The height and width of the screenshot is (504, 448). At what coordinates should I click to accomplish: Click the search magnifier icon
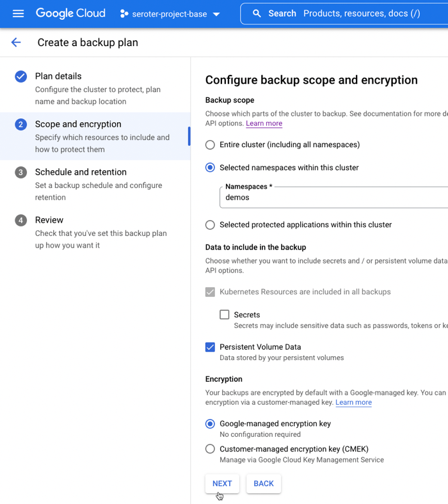(257, 13)
